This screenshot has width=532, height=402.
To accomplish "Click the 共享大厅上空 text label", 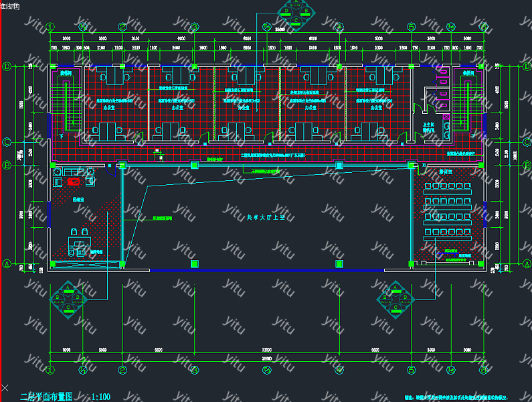I will tap(264, 218).
